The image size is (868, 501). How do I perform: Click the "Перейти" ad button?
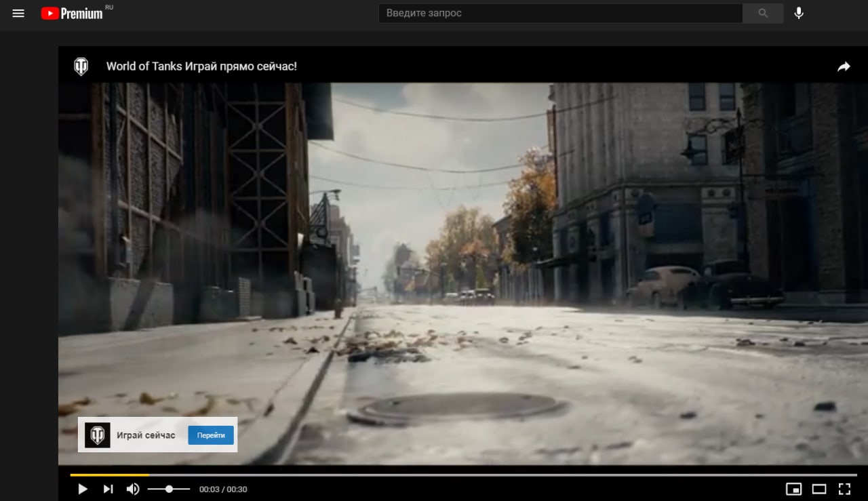[x=211, y=435]
